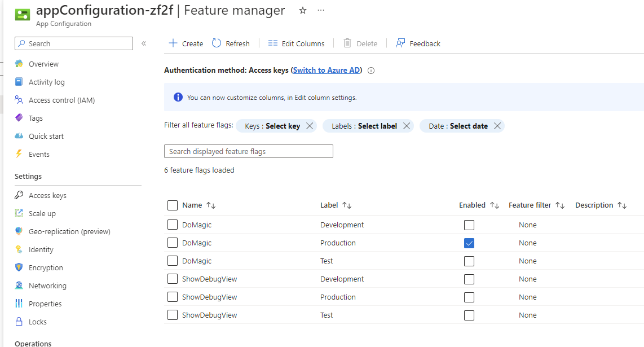Disable the DoMagic Production feature flag
Image resolution: width=644 pixels, height=347 pixels.
(x=469, y=243)
